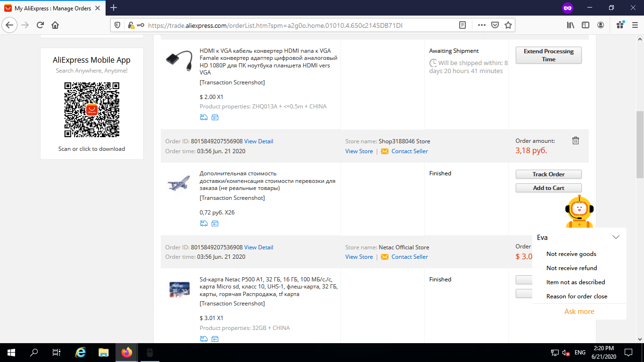This screenshot has height=362, width=644.
Task: Click the private browsing mask icon
Action: tap(568, 8)
